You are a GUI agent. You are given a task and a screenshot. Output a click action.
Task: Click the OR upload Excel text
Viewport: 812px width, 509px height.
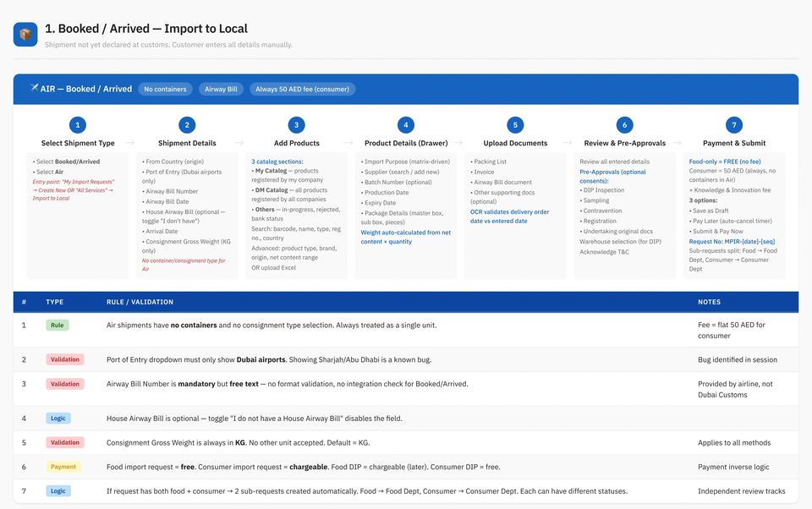pos(274,268)
